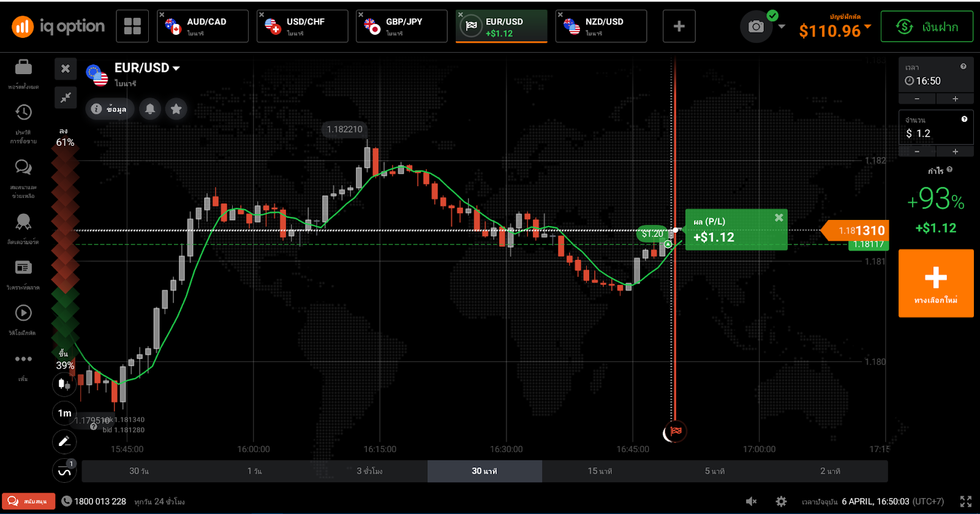Open the portfolio briefcase icon
The width and height of the screenshot is (980, 514).
pos(23,67)
